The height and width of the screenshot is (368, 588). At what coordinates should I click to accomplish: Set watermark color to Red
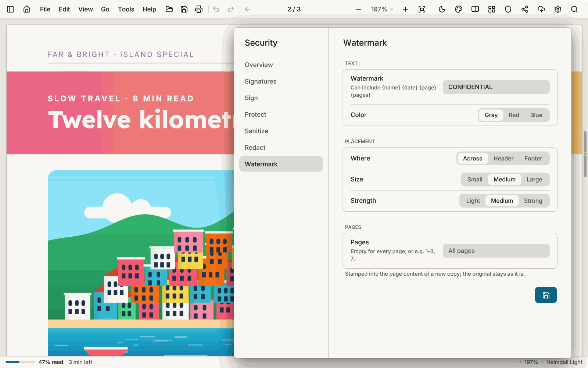point(514,115)
